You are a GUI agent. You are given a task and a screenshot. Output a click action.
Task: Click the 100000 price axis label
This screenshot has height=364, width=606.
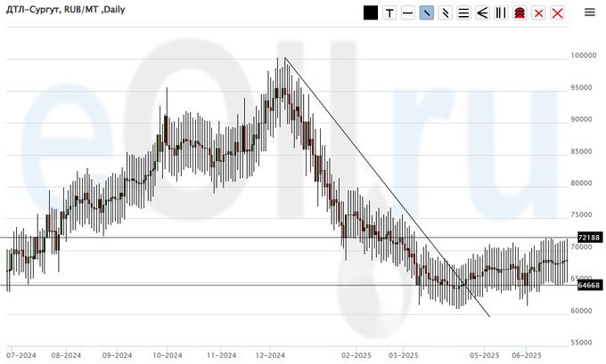pyautogui.click(x=583, y=55)
